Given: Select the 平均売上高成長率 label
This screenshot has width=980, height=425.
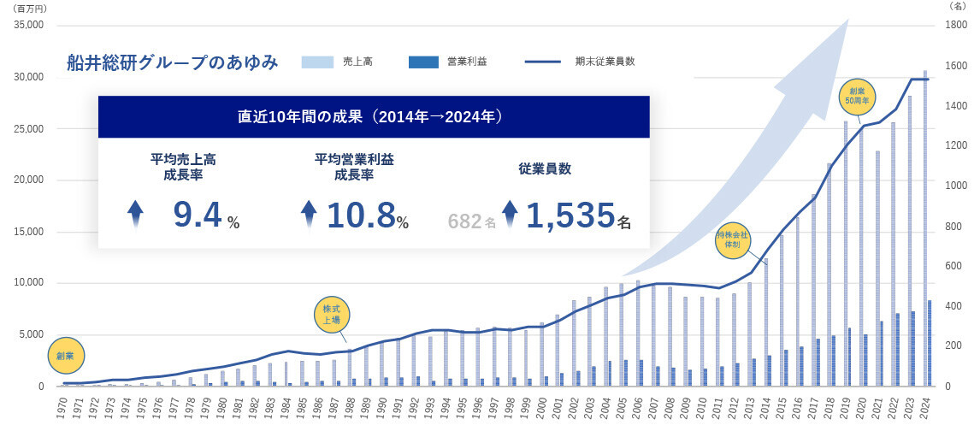Looking at the screenshot, I should click(x=183, y=167).
